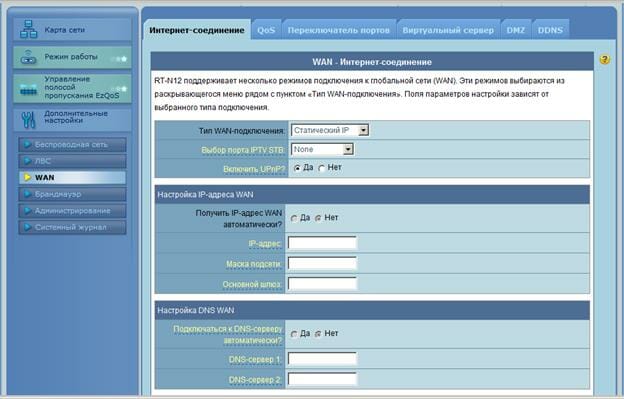Click the Дополнительные настройки tools icon
Viewport: 624px width, 399px height.
click(x=28, y=120)
